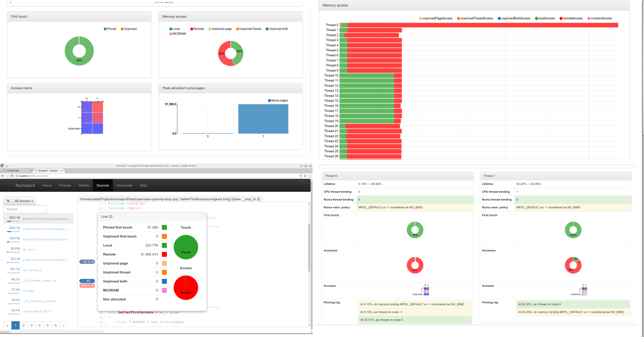Open the Assembler page in navbar

(x=124, y=185)
